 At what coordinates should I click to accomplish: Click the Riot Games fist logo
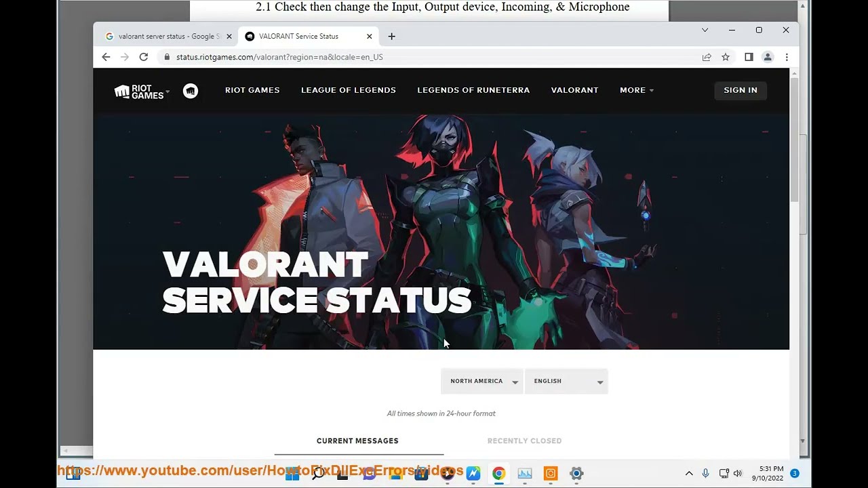click(x=139, y=91)
